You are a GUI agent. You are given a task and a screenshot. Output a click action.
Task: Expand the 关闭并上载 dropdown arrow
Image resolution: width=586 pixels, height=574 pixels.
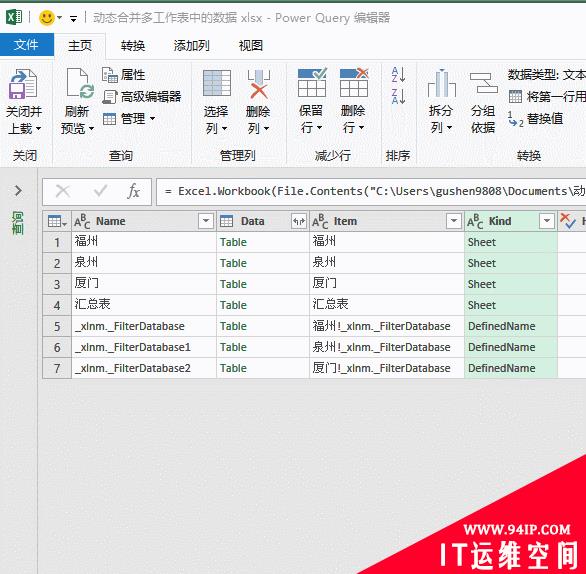38,129
